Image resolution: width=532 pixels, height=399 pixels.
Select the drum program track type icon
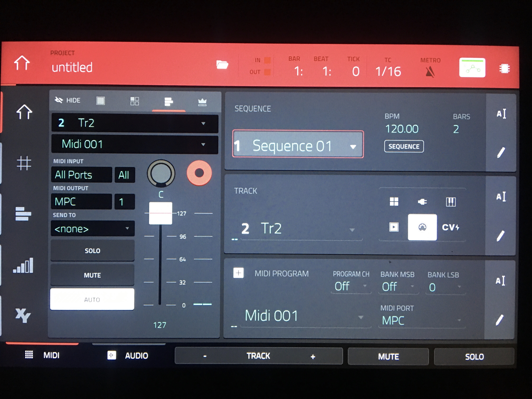pos(394,201)
